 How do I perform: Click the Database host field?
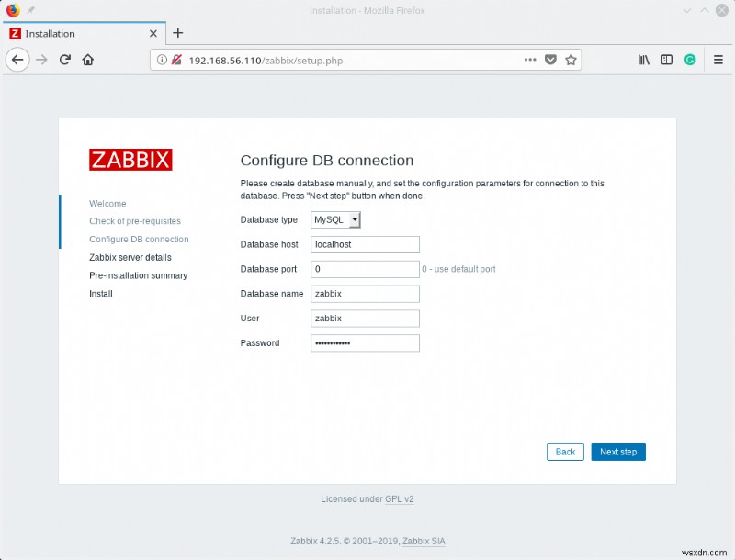coord(365,244)
